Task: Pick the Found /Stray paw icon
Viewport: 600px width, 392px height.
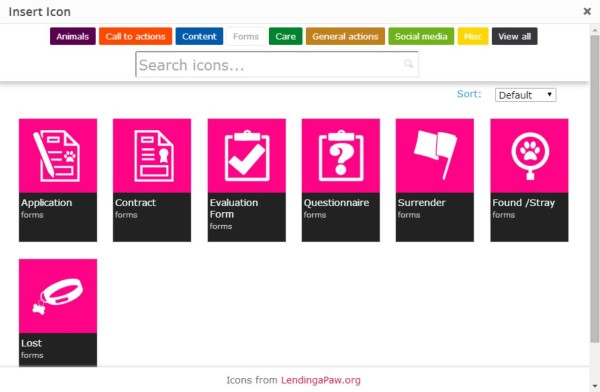Action: click(529, 156)
